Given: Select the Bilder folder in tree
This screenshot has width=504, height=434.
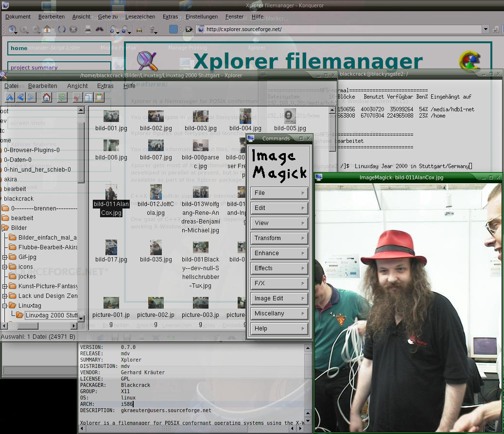Looking at the screenshot, I should click(x=19, y=228).
